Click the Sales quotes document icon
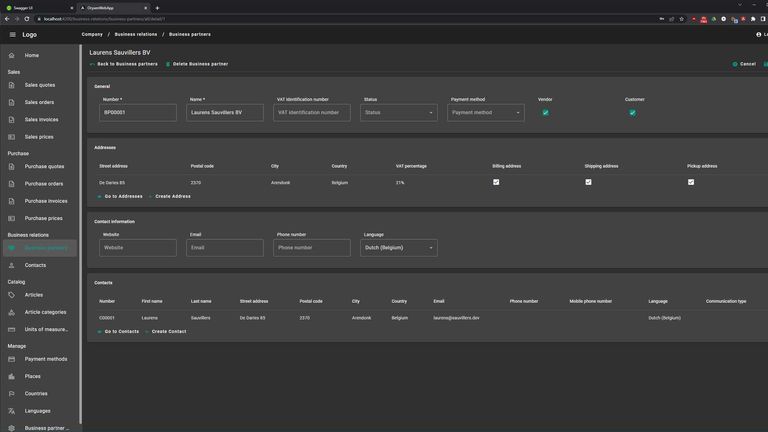 (11, 85)
